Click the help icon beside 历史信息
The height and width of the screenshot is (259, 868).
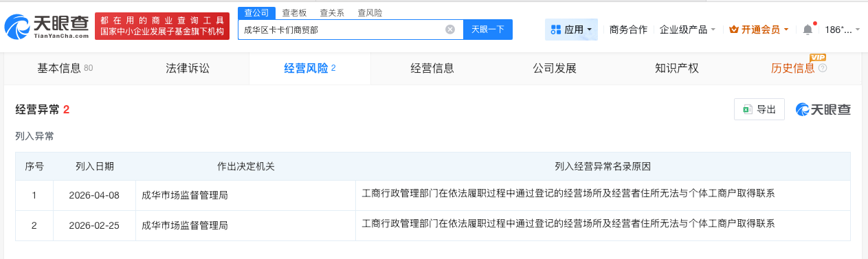pyautogui.click(x=823, y=68)
